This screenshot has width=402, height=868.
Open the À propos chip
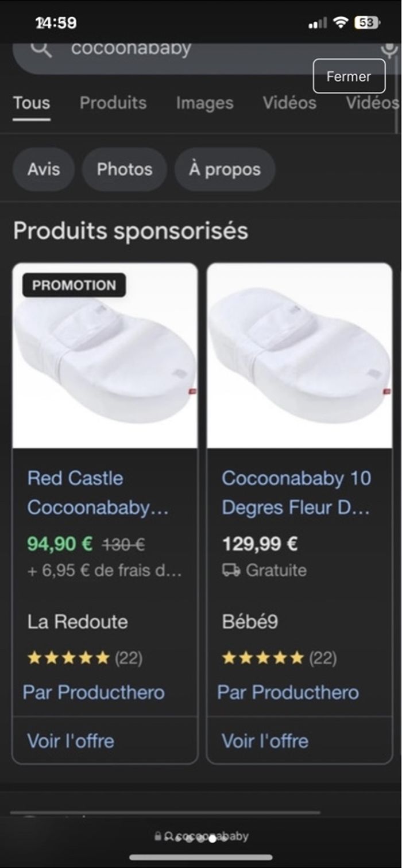click(225, 169)
